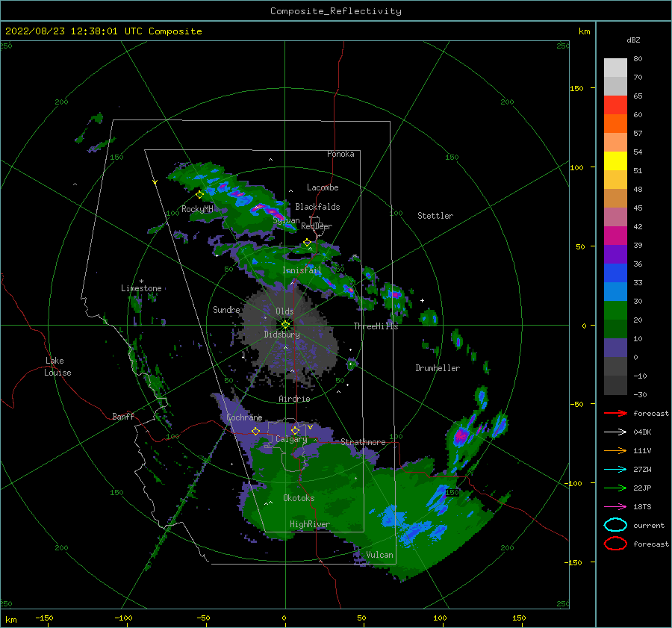Click the slate purple 10 dBZ legend swatch

point(615,348)
